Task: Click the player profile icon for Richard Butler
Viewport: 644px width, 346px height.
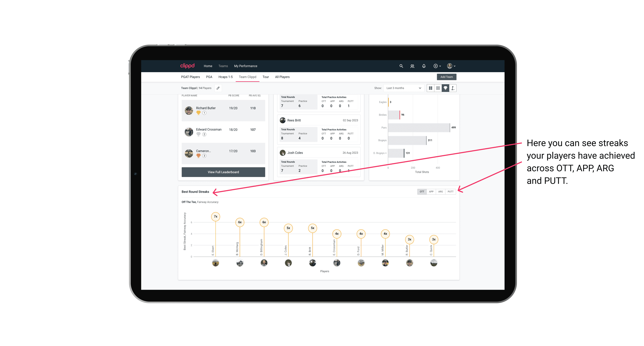Action: [189, 110]
